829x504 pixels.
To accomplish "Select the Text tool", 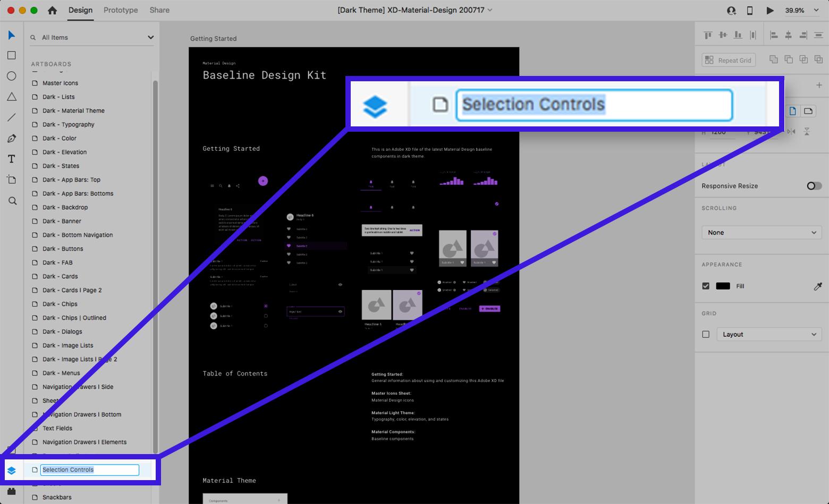I will (12, 158).
